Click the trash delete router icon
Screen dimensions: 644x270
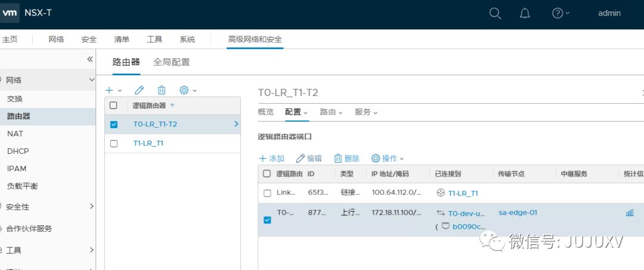pos(162,90)
